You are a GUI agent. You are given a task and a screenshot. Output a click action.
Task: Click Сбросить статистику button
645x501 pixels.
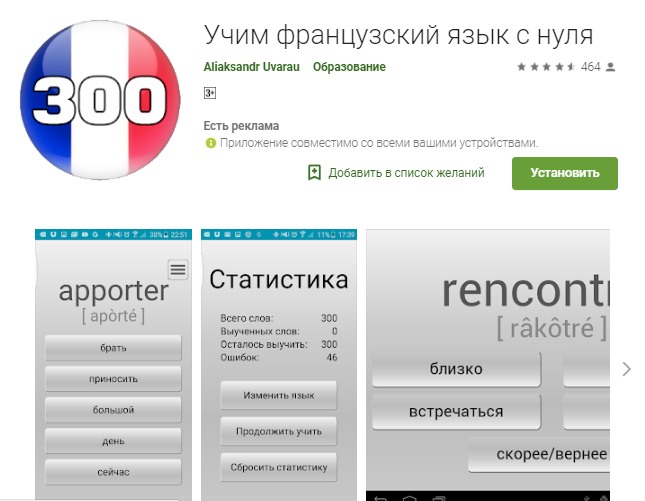[x=279, y=467]
